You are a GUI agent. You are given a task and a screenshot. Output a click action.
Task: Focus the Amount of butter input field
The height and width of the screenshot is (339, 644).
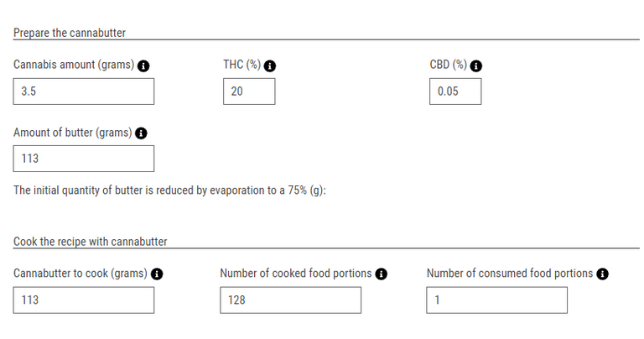(84, 159)
